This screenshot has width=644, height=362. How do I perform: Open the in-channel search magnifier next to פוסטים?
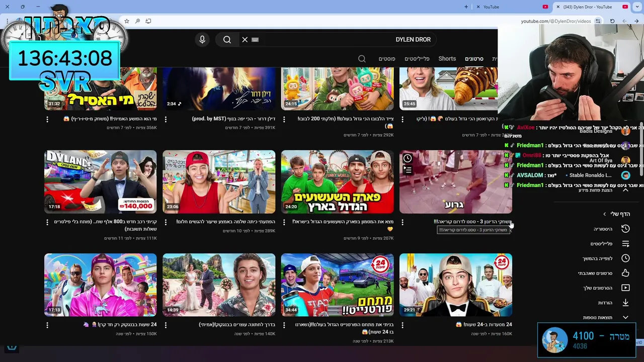click(x=362, y=59)
